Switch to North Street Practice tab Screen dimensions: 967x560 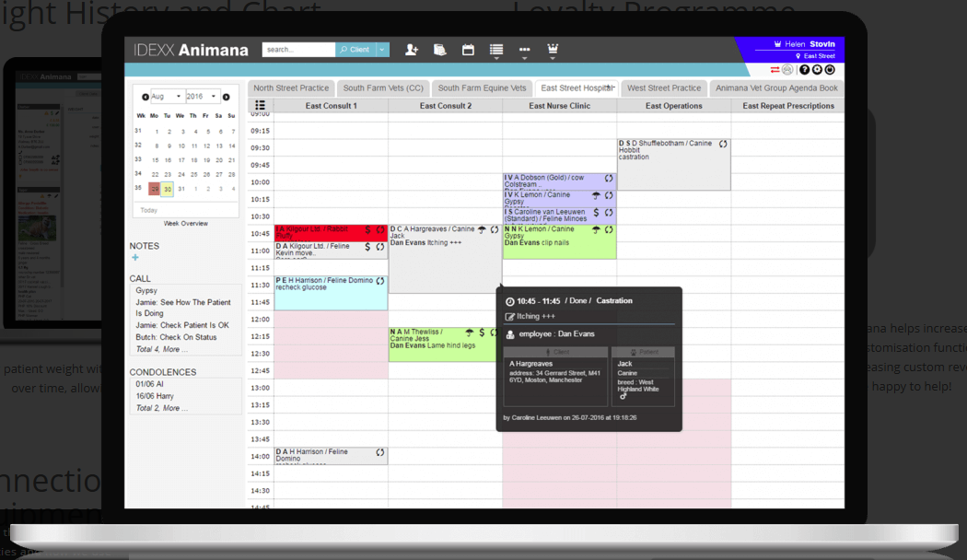point(291,88)
